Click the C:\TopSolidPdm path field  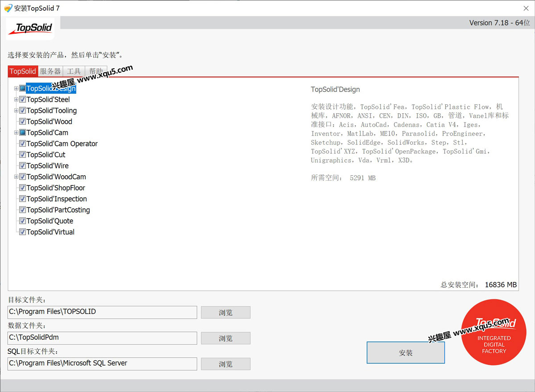pos(103,338)
